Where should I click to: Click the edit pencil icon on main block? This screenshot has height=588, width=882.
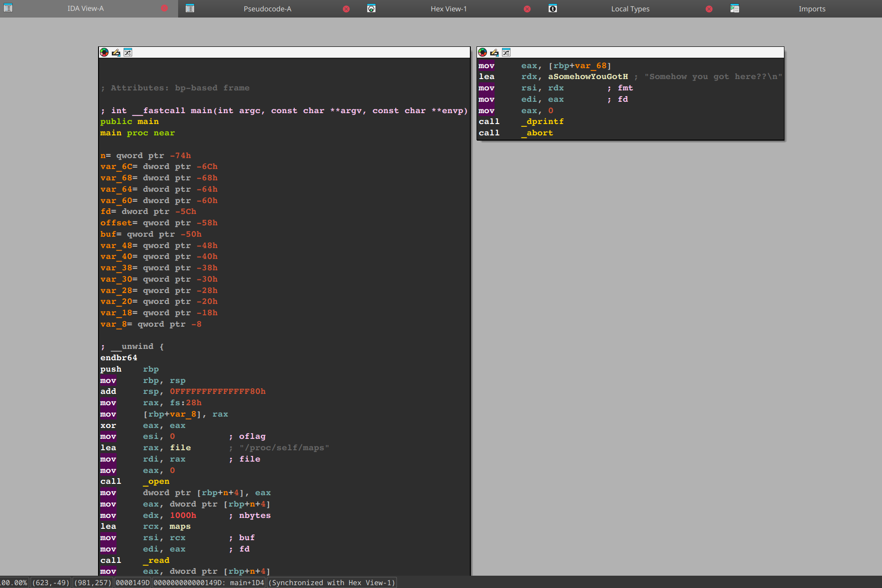pyautogui.click(x=116, y=53)
